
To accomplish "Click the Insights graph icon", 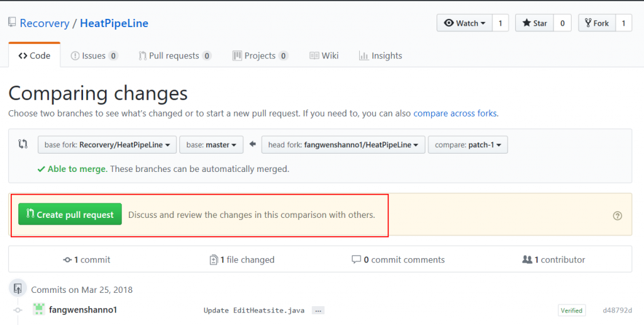I will tap(364, 55).
